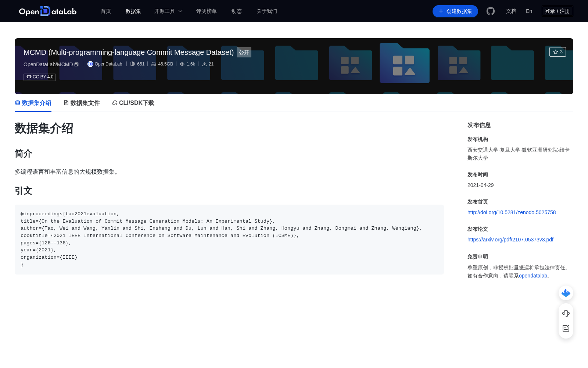588x368 pixels.
Task: Switch to the 数据集文件 tab
Action: coord(82,103)
